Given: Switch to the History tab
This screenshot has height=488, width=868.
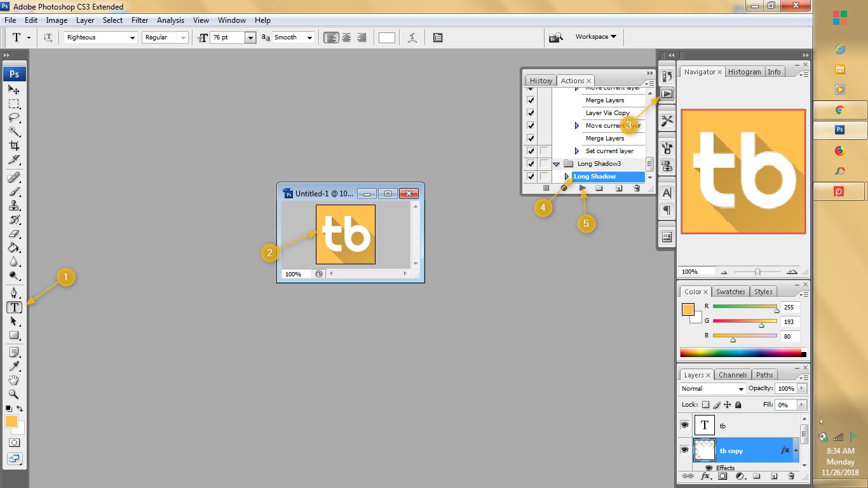Looking at the screenshot, I should 541,81.
